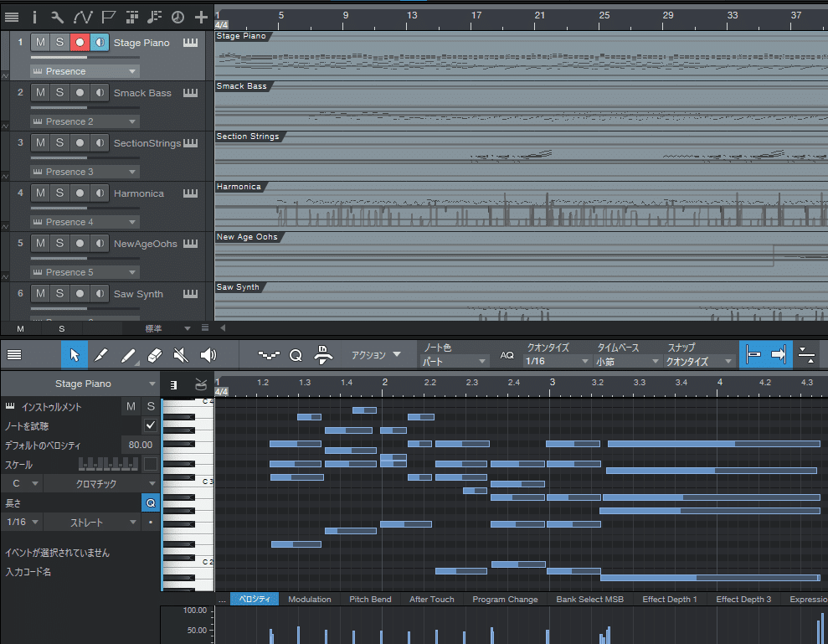Select the eraser tool
This screenshot has width=828, height=644.
(153, 355)
